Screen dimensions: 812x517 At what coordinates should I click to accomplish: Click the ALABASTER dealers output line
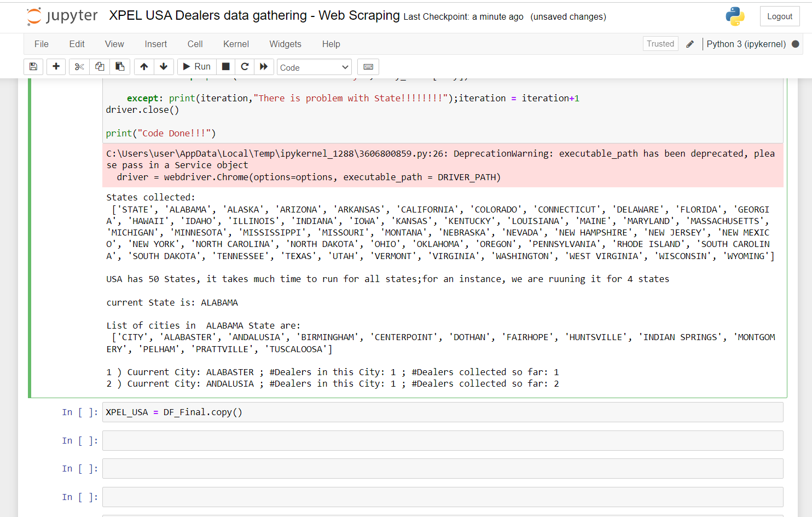point(333,372)
